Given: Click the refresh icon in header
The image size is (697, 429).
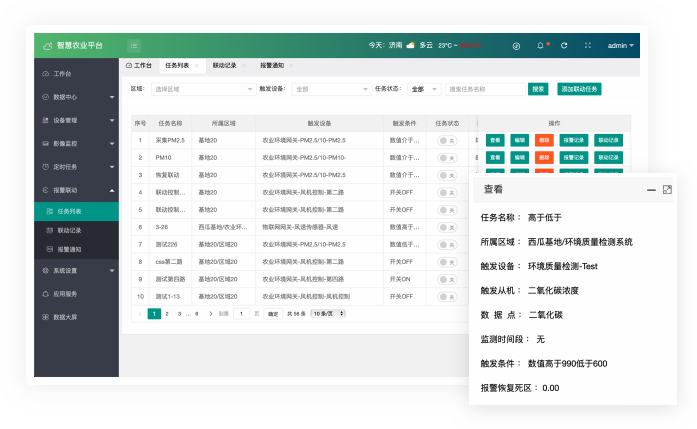Looking at the screenshot, I should click(x=564, y=46).
